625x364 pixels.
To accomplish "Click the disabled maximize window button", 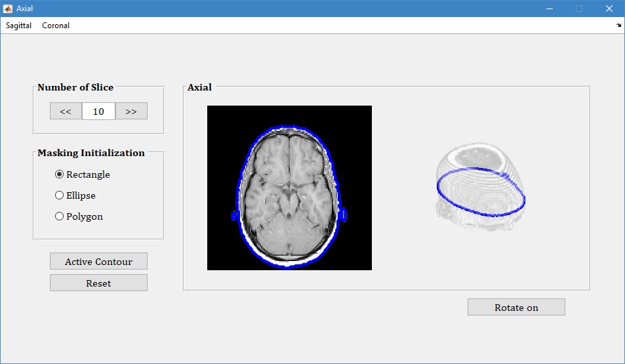I will coord(579,9).
